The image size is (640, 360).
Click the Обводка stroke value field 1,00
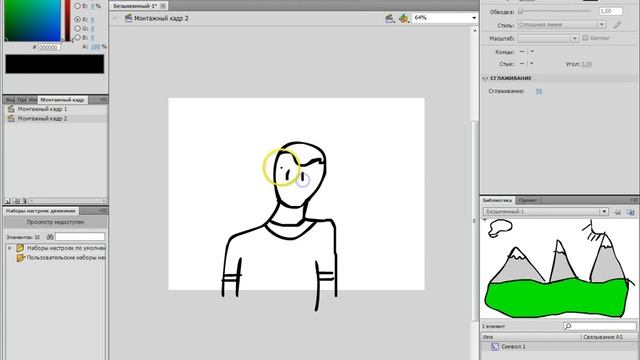click(611, 11)
